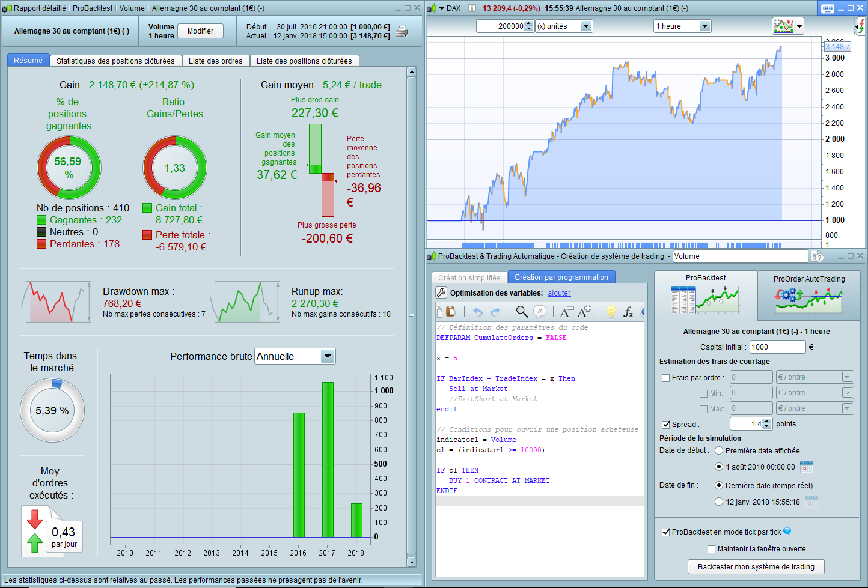Open the search magnifier in code editor
The width and height of the screenshot is (868, 588).
[x=522, y=311]
